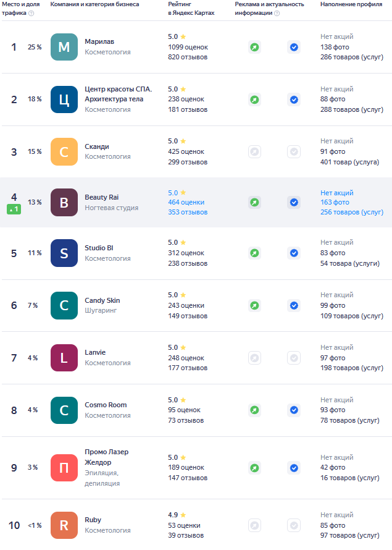Click the green advertising icon for Марилав

pos(254,47)
